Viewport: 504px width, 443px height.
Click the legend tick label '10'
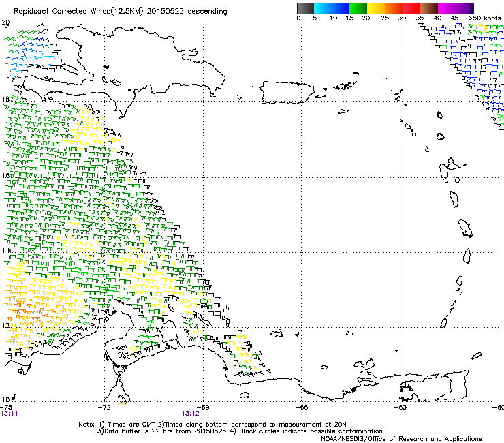click(333, 18)
